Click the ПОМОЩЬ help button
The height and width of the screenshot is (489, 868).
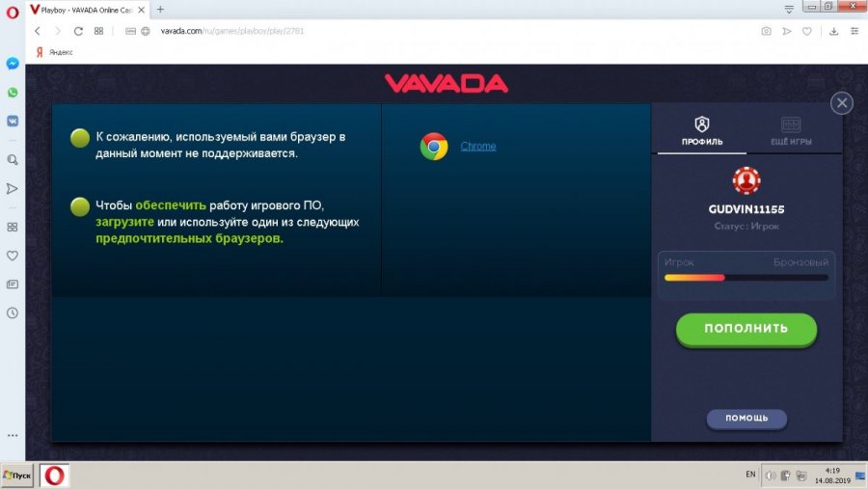pos(746,418)
